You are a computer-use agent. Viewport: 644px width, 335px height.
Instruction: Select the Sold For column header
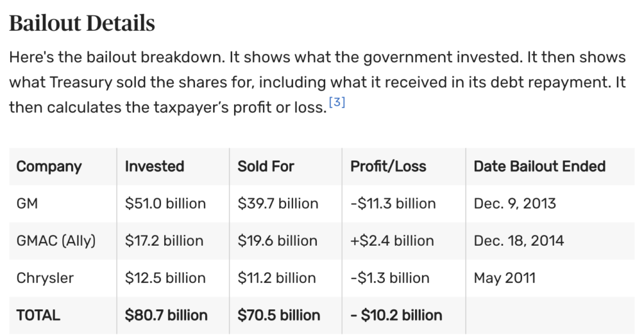coord(265,167)
